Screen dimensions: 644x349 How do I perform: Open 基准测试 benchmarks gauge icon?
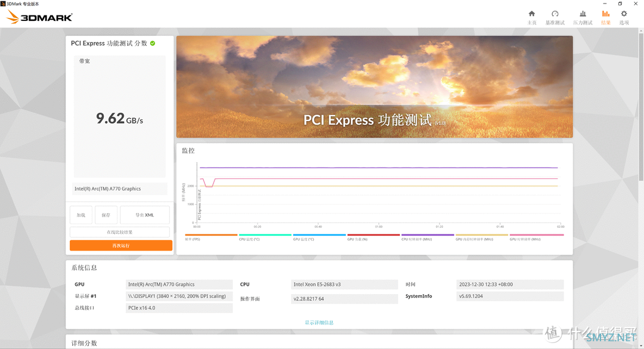point(555,14)
